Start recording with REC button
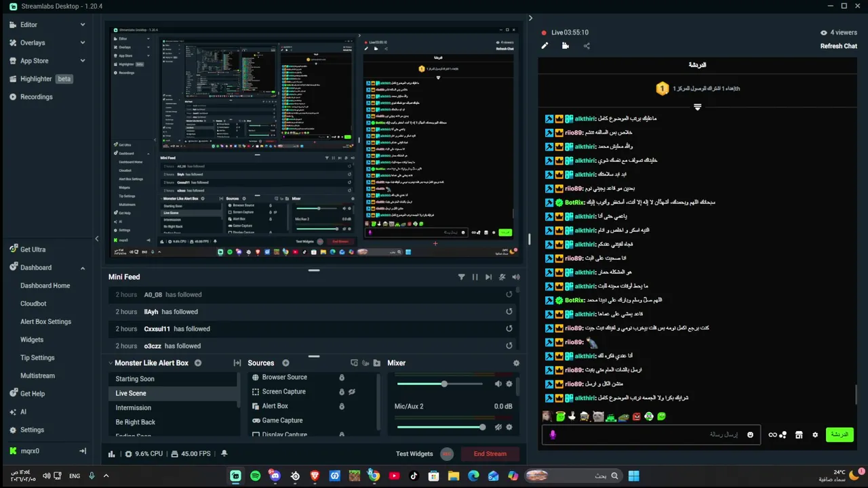Screen dimensions: 868x488 pos(446,453)
